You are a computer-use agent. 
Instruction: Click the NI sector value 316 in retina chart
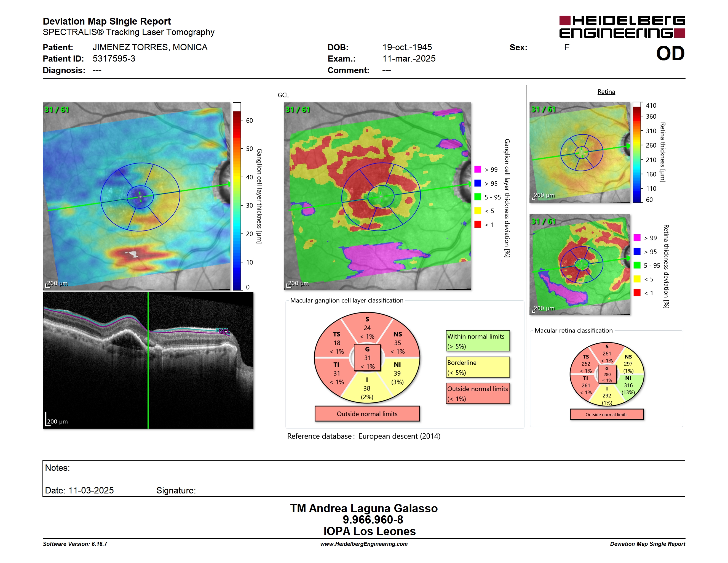coord(628,385)
